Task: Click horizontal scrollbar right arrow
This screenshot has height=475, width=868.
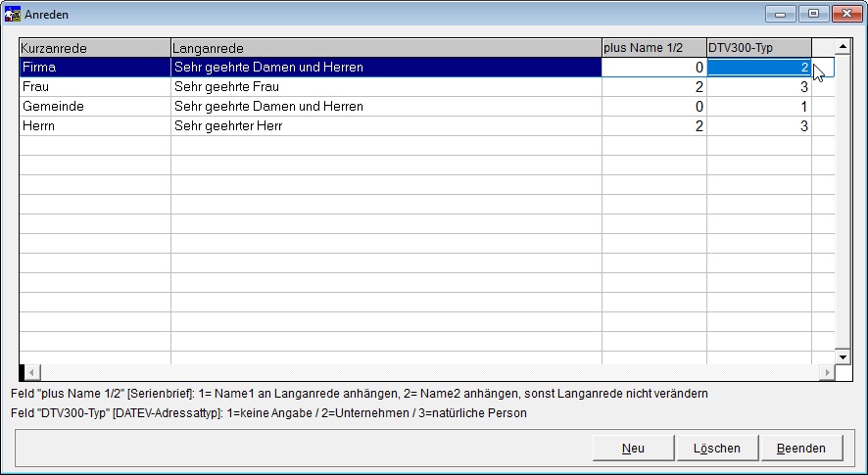Action: [827, 372]
